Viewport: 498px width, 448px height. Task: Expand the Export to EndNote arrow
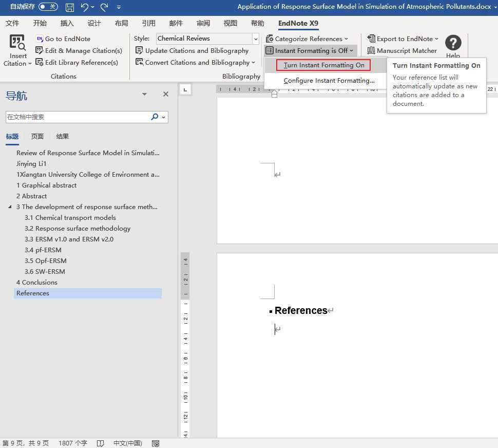pos(436,39)
